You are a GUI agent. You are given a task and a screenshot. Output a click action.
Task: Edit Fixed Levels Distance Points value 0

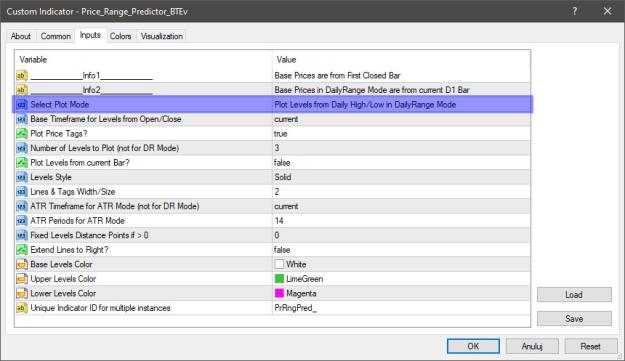point(401,235)
